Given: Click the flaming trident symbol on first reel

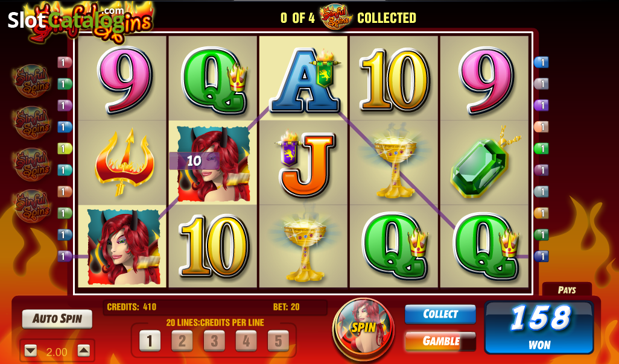Looking at the screenshot, I should pyautogui.click(x=124, y=162).
